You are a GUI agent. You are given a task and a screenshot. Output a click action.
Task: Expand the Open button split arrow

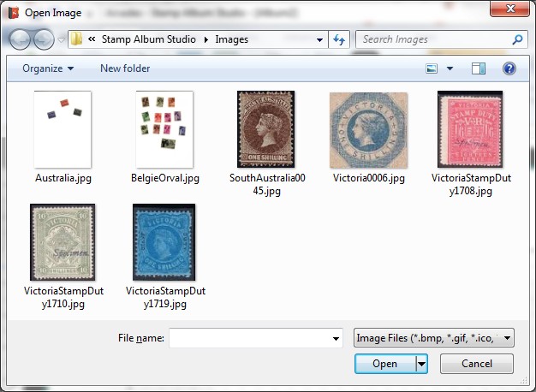422,364
